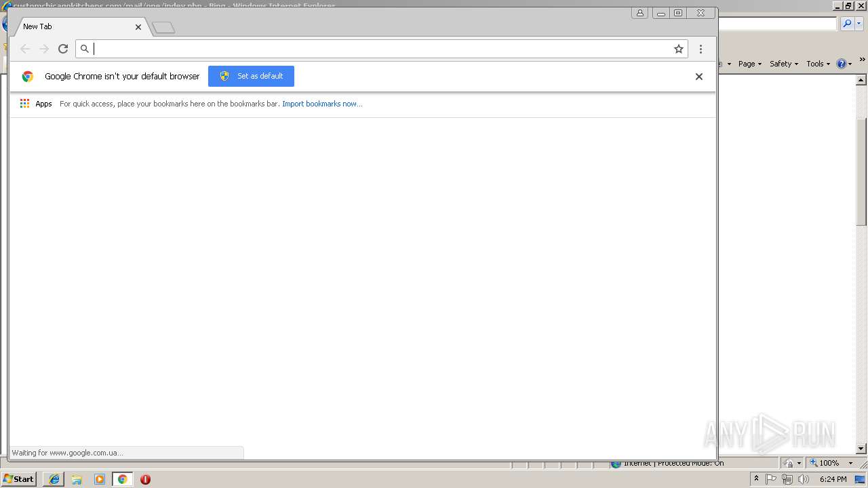Click the Chrome logo in the notification bar
This screenshot has width=868, height=488.
point(28,77)
